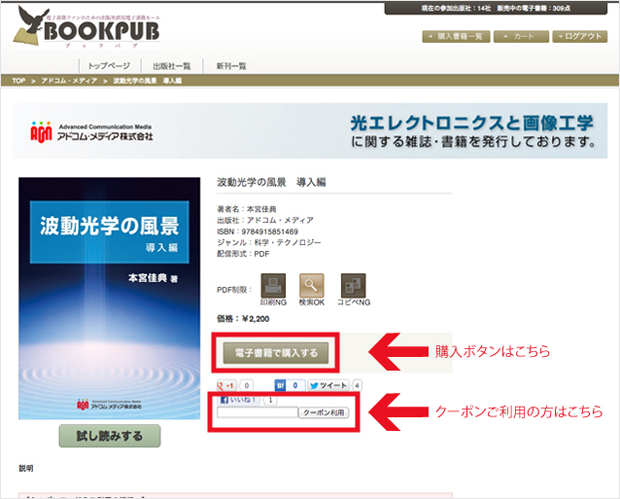Image resolution: width=620 pixels, height=499 pixels.
Task: Click the coupon code input field
Action: click(x=255, y=412)
